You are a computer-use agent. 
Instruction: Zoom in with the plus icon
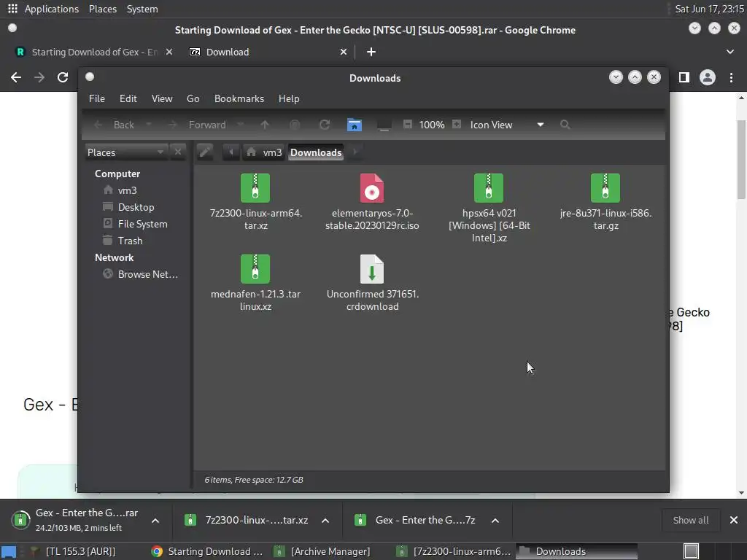pos(457,124)
